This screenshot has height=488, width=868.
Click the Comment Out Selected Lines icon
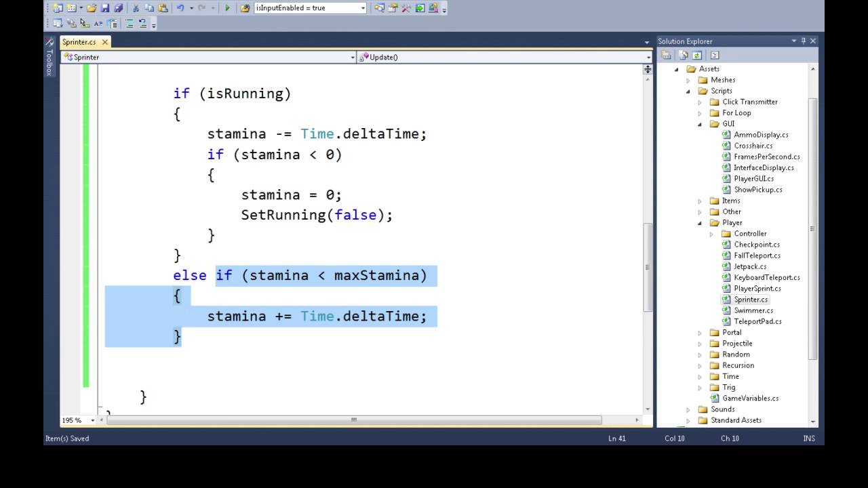tap(130, 23)
